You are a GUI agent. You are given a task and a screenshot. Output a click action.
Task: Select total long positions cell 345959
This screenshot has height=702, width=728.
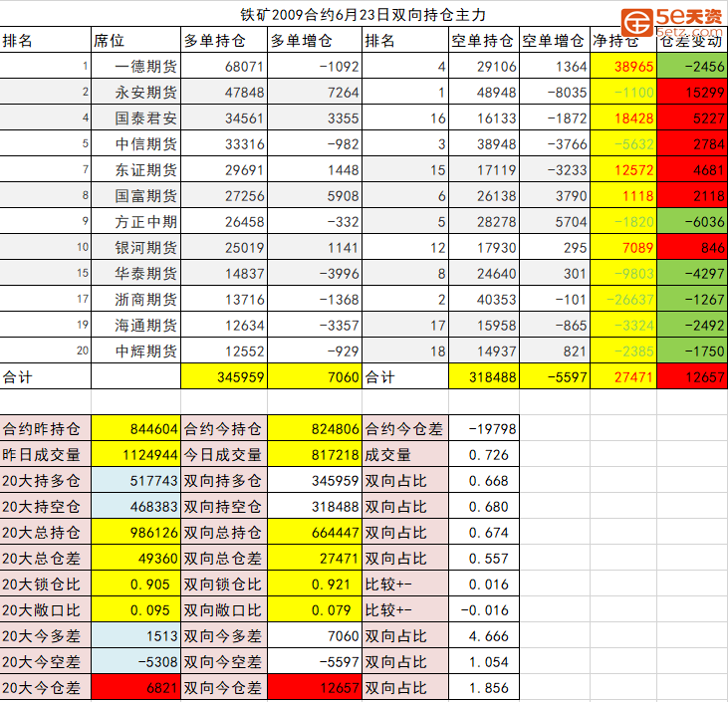224,376
